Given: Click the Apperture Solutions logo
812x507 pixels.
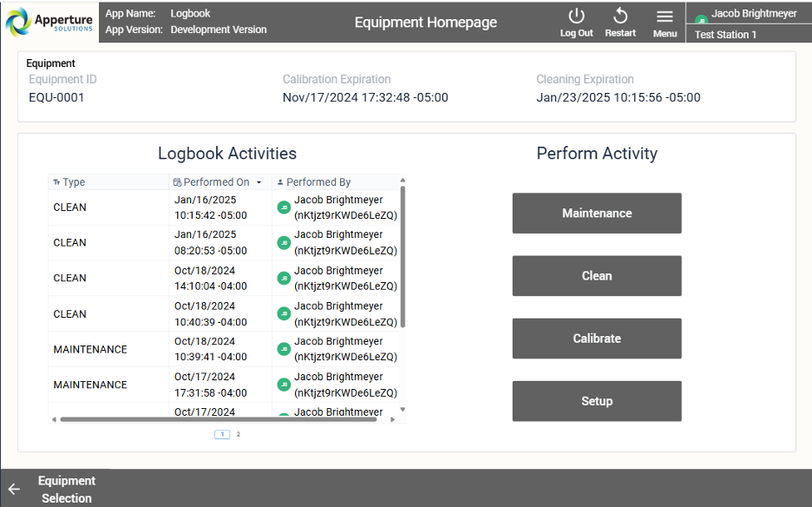Looking at the screenshot, I should [49, 22].
